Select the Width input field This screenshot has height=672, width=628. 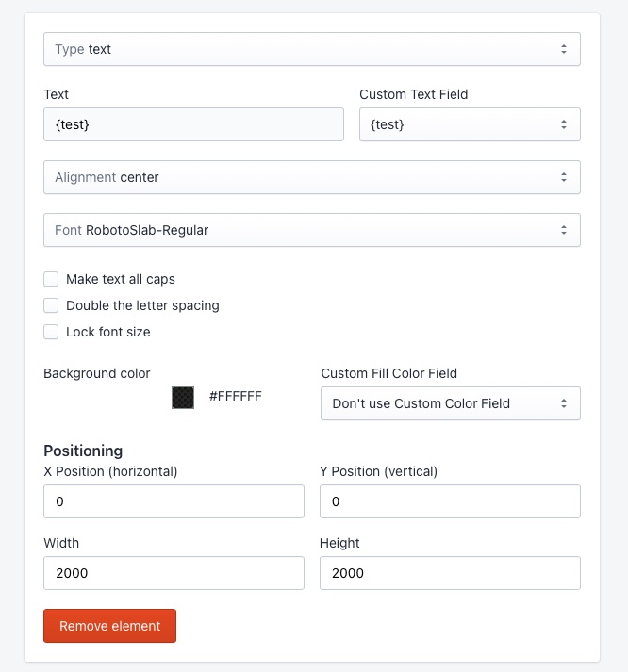coord(174,573)
